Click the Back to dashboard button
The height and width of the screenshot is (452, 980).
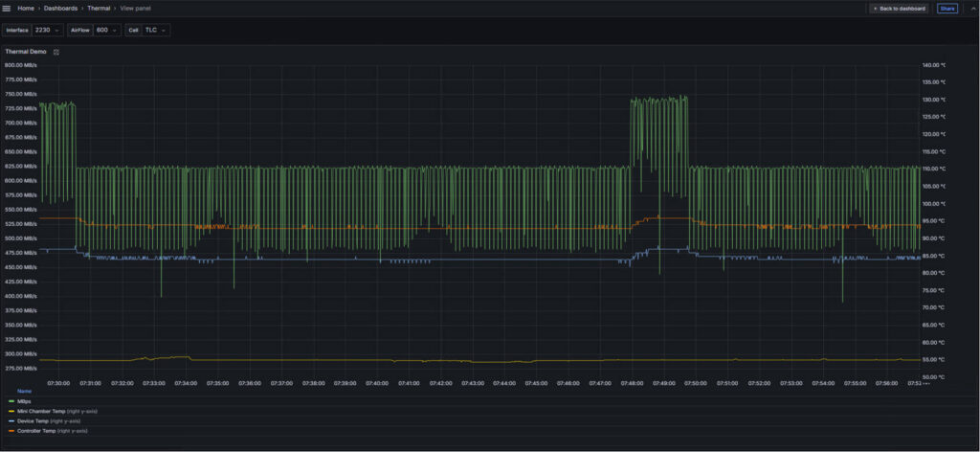pos(899,9)
